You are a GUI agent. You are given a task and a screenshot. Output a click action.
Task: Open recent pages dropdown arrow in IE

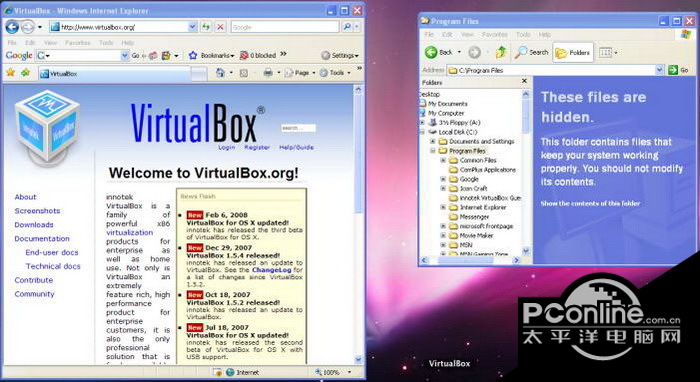[40, 27]
